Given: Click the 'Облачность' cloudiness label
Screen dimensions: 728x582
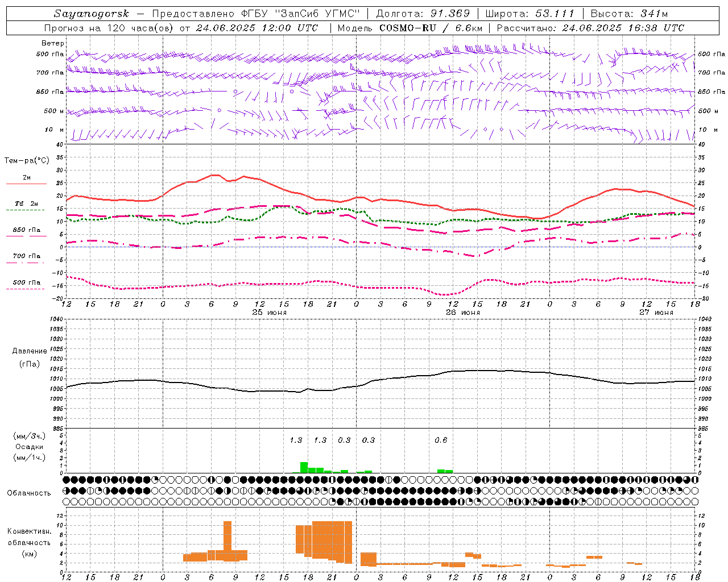Looking at the screenshot, I should [29, 493].
